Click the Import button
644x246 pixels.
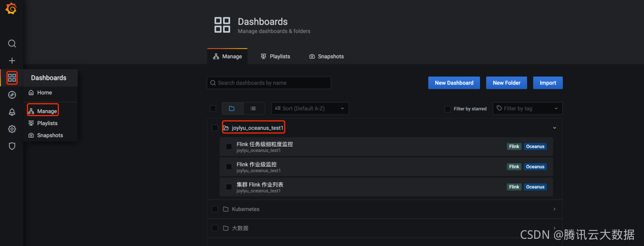tap(548, 83)
